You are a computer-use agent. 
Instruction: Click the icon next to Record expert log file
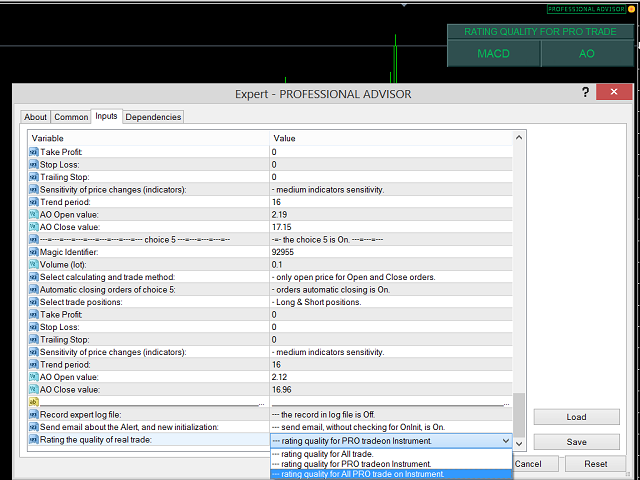(x=34, y=414)
